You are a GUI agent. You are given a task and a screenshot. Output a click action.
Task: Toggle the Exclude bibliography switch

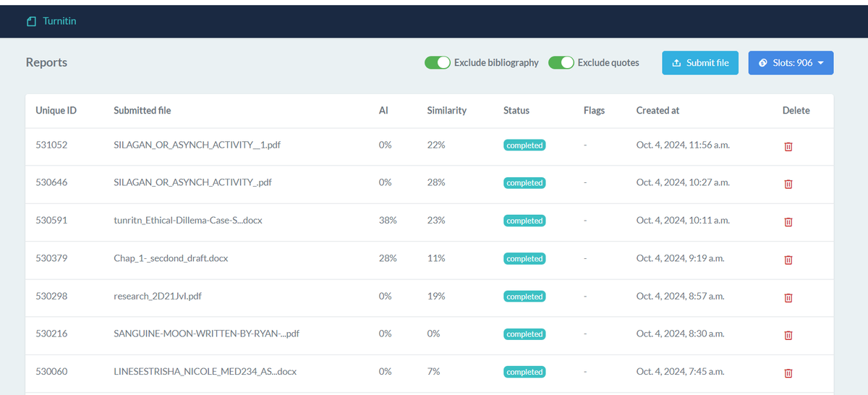tap(438, 63)
